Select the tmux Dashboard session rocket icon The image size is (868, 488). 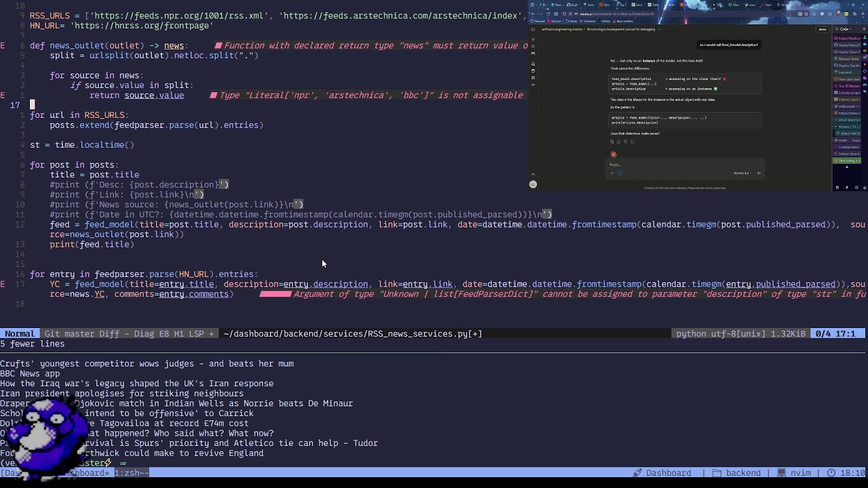[x=637, y=473]
